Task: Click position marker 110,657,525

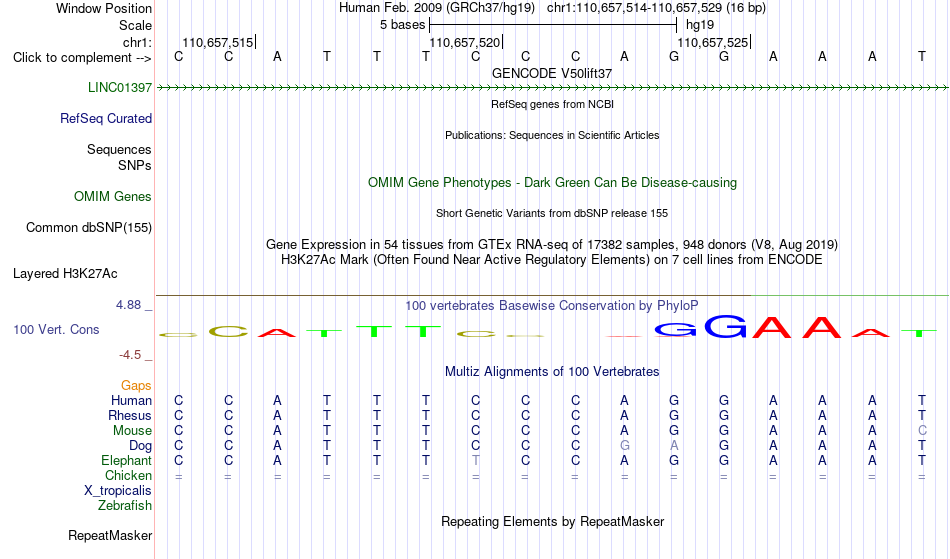Action: coord(713,42)
